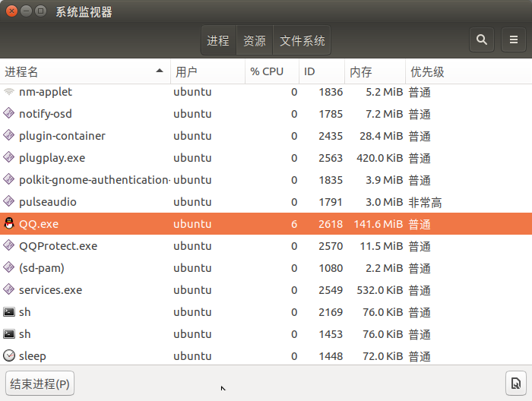Switch to the 文件系统 tab
The image size is (532, 401).
[x=302, y=40]
